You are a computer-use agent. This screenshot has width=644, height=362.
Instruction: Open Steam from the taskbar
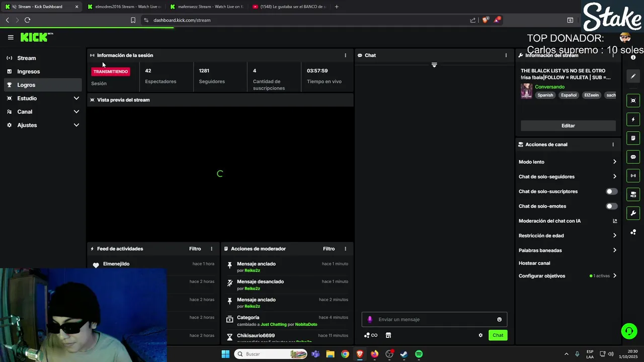click(404, 354)
